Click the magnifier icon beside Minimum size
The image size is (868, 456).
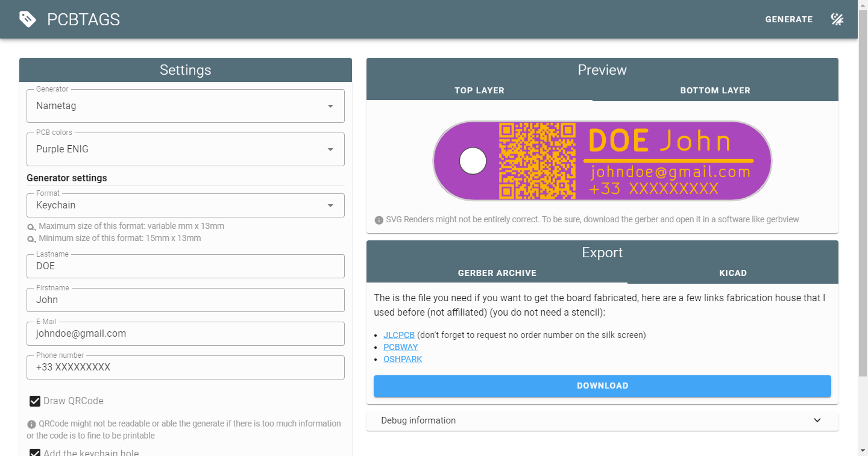(31, 239)
